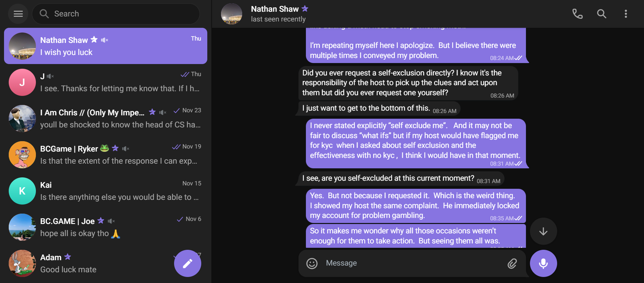View Nathan Shaw's profile from header name
The width and height of the screenshot is (644, 283).
coord(275,9)
